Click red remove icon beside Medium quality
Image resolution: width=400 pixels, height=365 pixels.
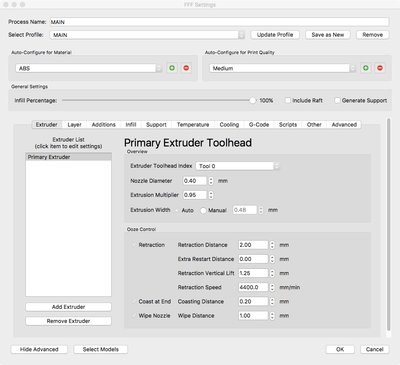tap(380, 68)
